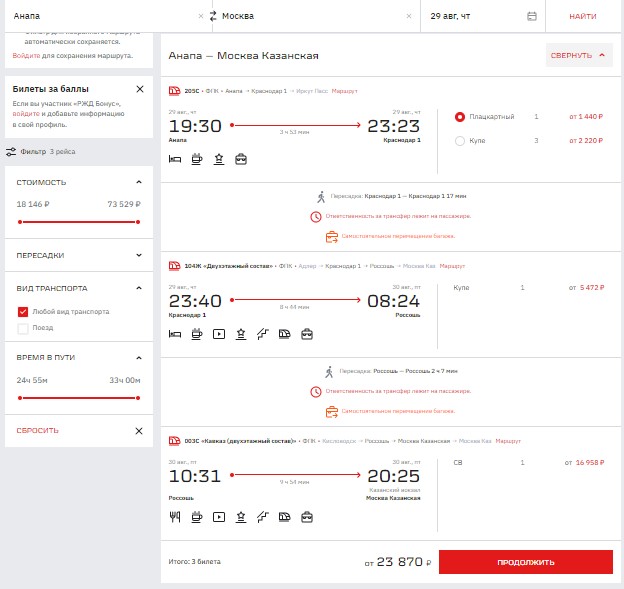Collapse route with СВЕРНУТЬ button

pos(579,55)
